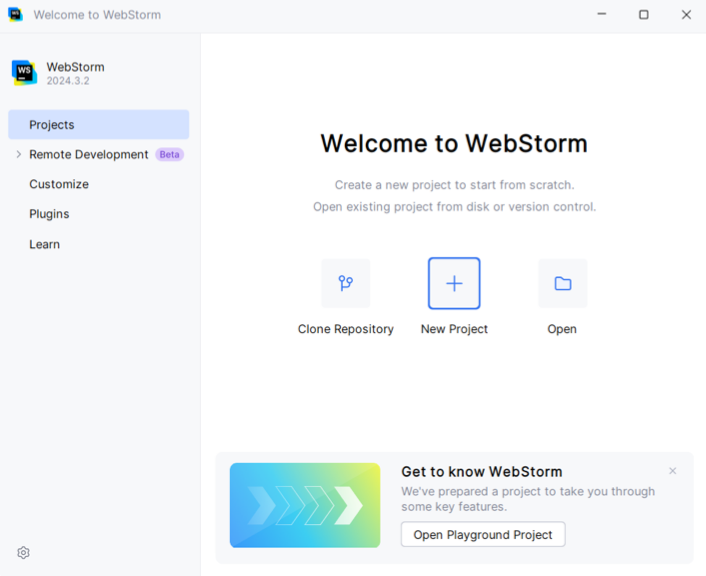
Task: Click the WebStorm logo in the sidebar
Action: [x=24, y=73]
